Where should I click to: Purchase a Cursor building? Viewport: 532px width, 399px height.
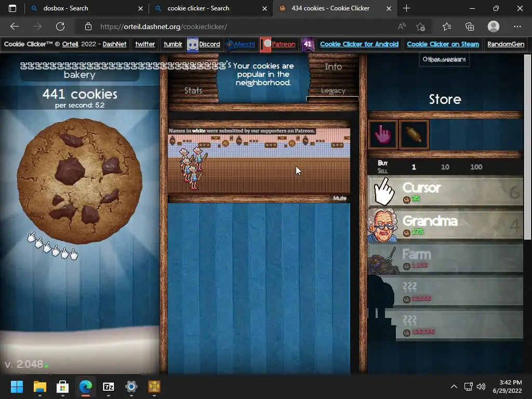pyautogui.click(x=445, y=192)
